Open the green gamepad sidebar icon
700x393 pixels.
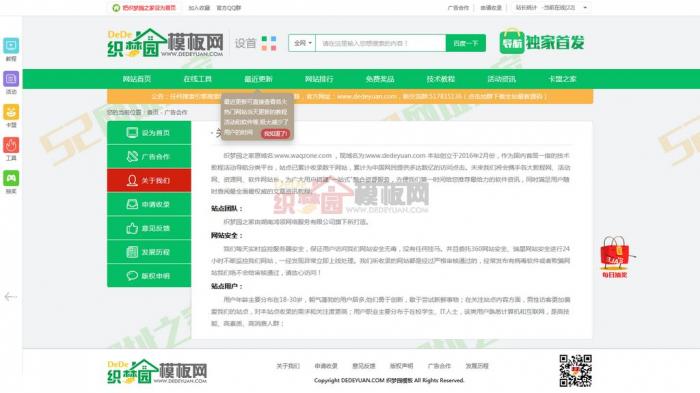(x=11, y=178)
